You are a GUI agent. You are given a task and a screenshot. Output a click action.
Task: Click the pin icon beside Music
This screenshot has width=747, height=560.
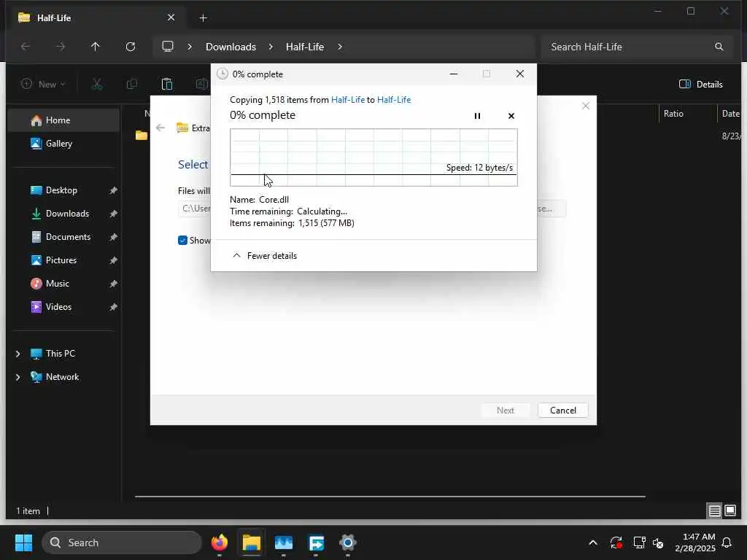(x=113, y=284)
